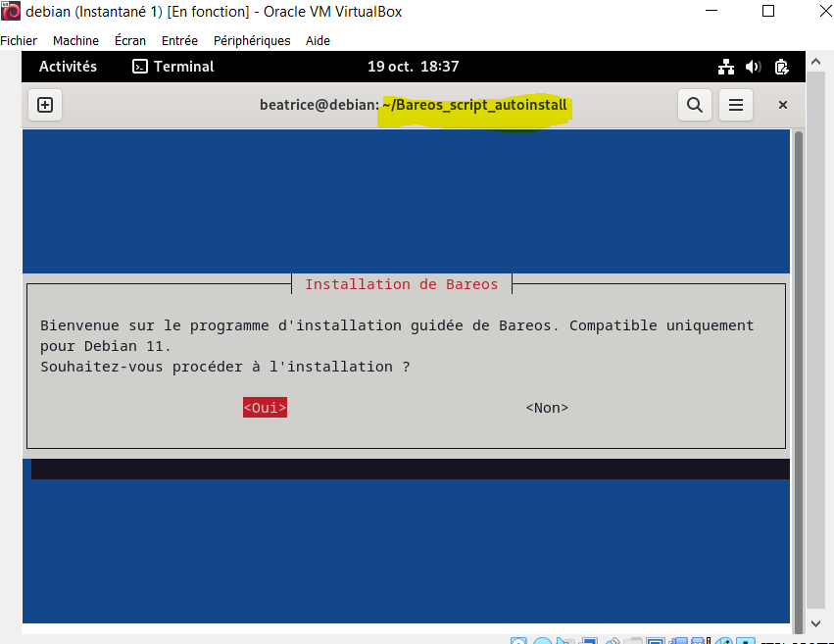Click the Terminal label in the top bar
This screenshot has width=834, height=644.
[x=185, y=67]
